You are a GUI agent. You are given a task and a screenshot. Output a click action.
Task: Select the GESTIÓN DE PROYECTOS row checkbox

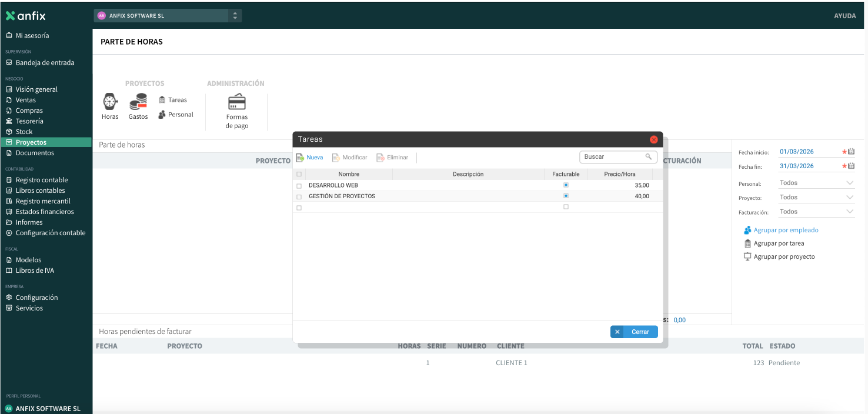coord(299,196)
